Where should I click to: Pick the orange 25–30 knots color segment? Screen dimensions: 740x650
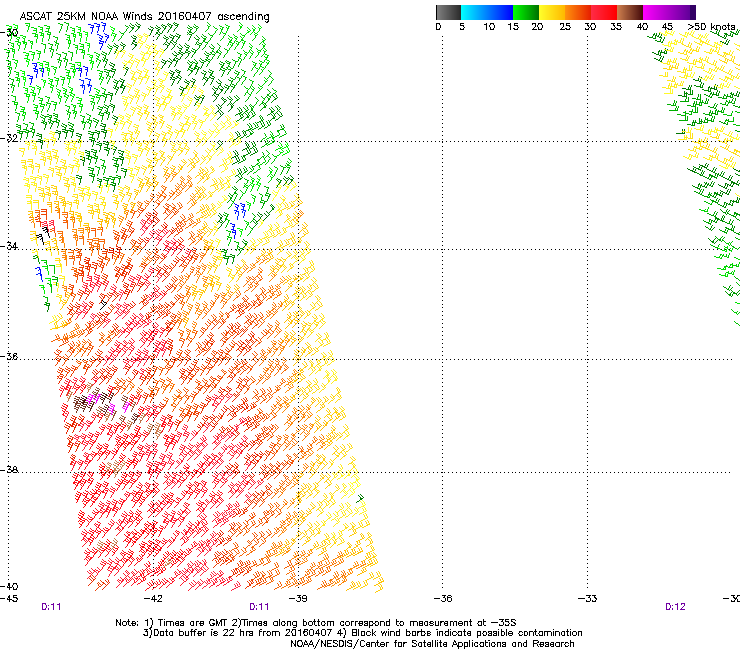(578, 12)
